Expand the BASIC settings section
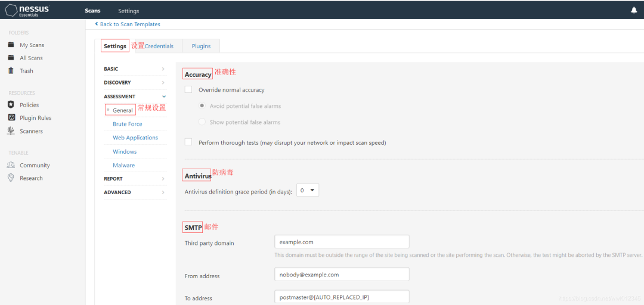 click(135, 69)
